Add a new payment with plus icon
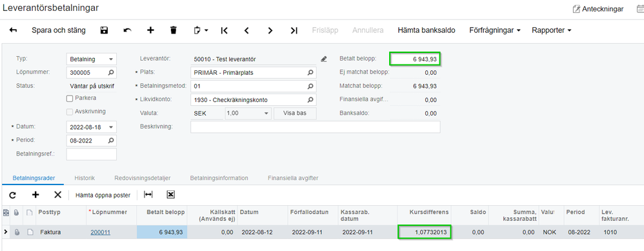The width and height of the screenshot is (644, 251). pyautogui.click(x=150, y=30)
